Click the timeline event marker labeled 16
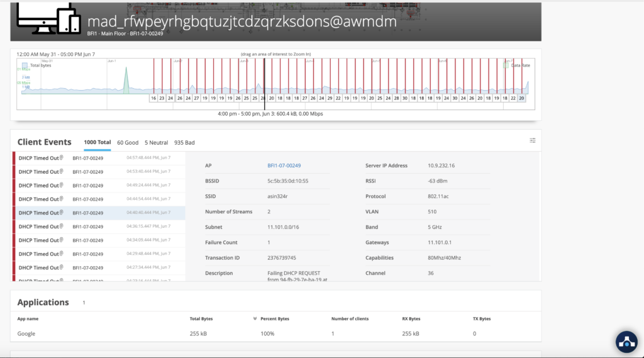 point(153,98)
